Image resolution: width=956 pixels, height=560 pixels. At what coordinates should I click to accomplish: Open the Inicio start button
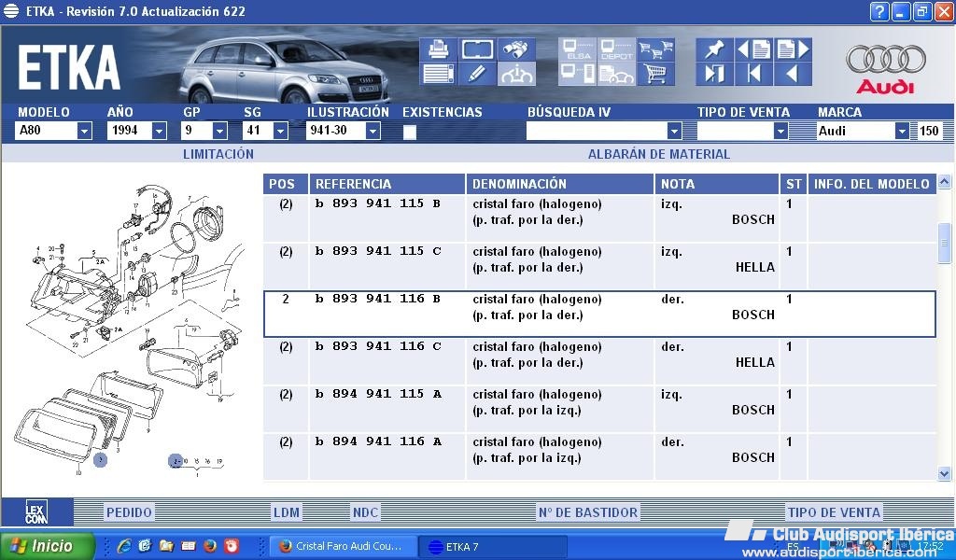pyautogui.click(x=48, y=546)
